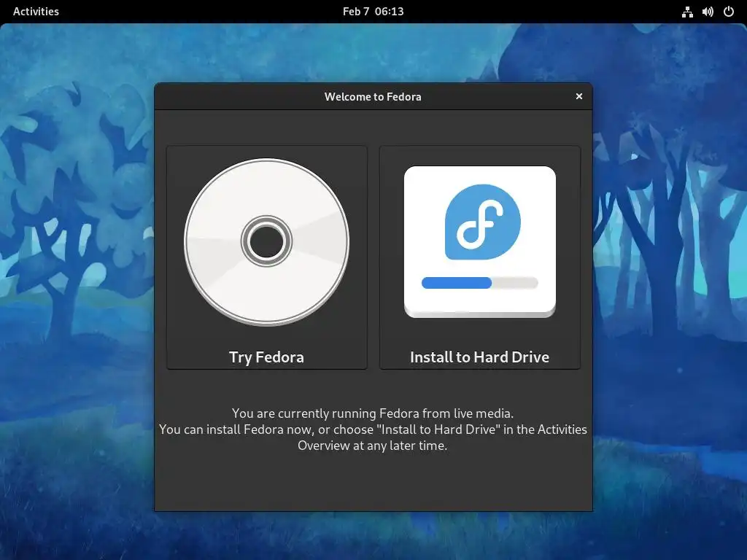
Task: Open the clock showing Feb 7 06:13
Action: pyautogui.click(x=373, y=12)
